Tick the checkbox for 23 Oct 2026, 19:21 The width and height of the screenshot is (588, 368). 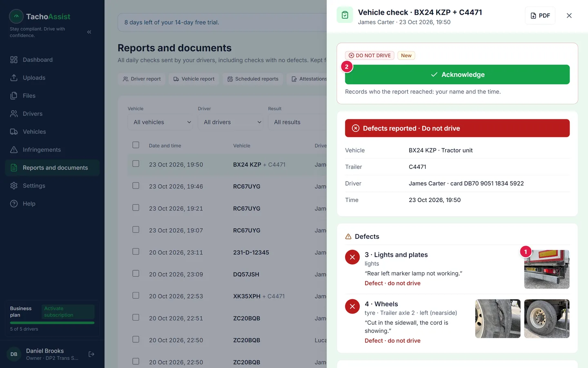pyautogui.click(x=136, y=208)
